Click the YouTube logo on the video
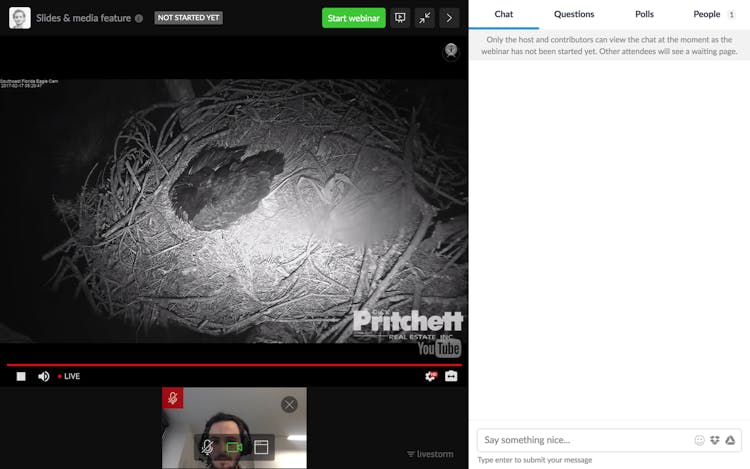Image resolution: width=750 pixels, height=469 pixels. 440,349
